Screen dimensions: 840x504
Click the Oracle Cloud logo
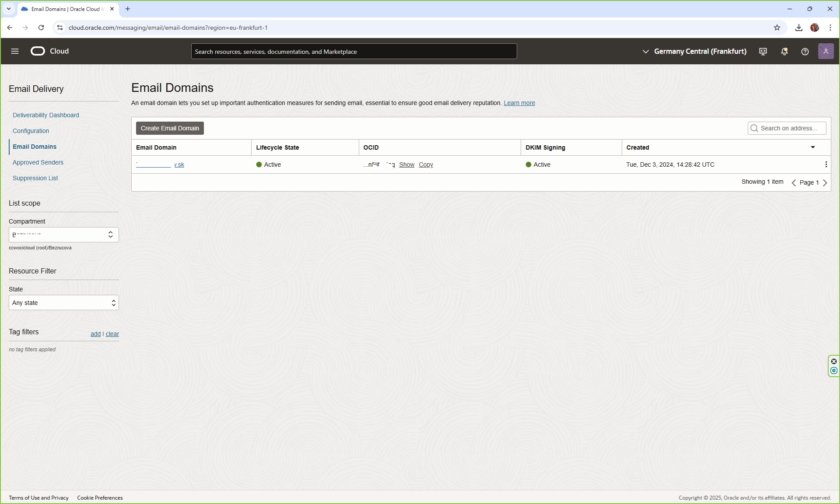tap(50, 51)
